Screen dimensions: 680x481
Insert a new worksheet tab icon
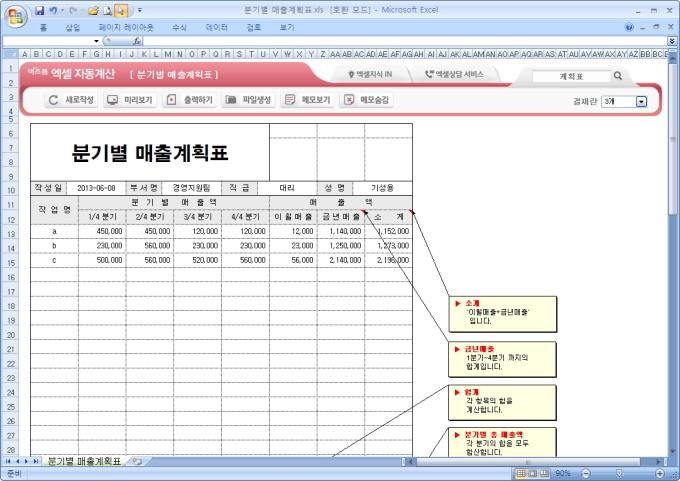click(135, 461)
